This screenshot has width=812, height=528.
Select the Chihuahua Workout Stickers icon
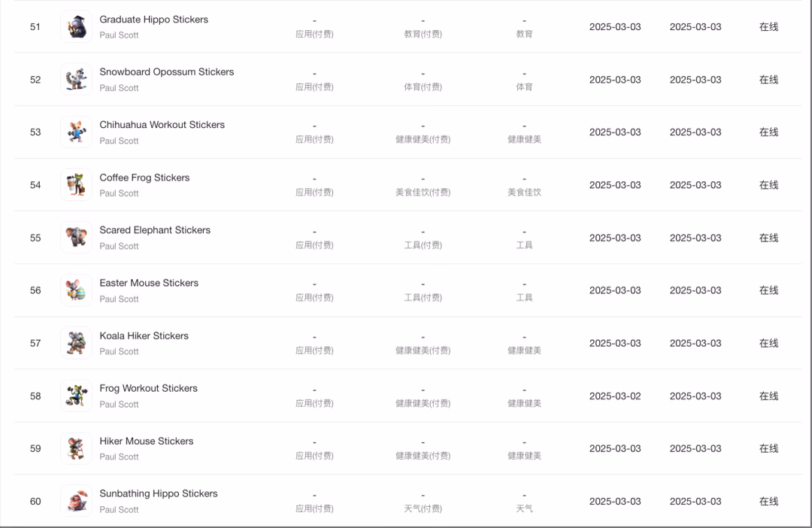point(76,132)
